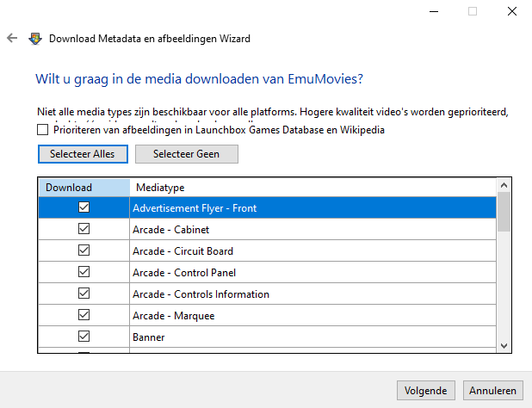The width and height of the screenshot is (532, 408).
Task: Minimize the wizard window
Action: pyautogui.click(x=434, y=11)
